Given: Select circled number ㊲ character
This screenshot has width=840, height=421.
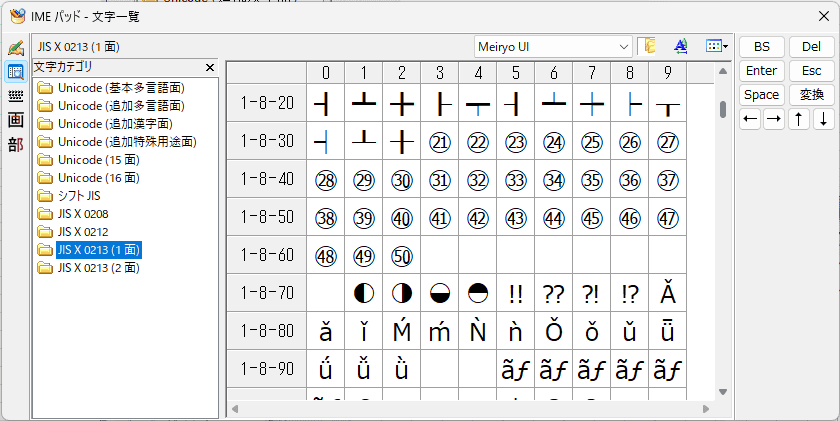Looking at the screenshot, I should click(x=668, y=179).
